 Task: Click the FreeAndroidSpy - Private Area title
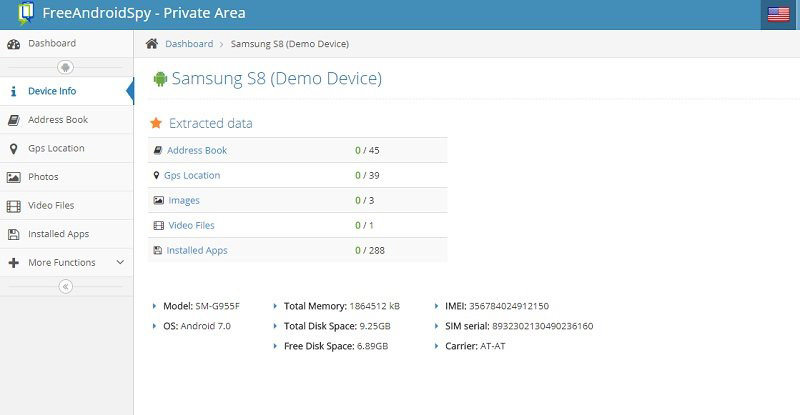click(144, 13)
